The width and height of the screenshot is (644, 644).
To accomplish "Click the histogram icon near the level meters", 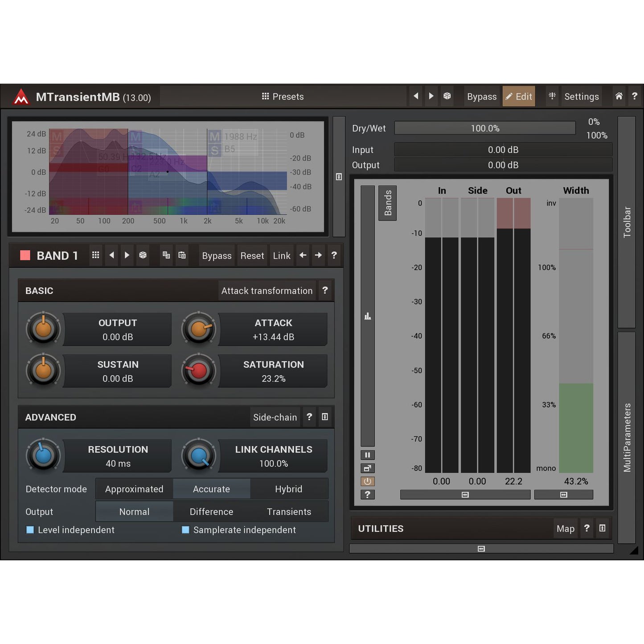I will click(x=367, y=316).
